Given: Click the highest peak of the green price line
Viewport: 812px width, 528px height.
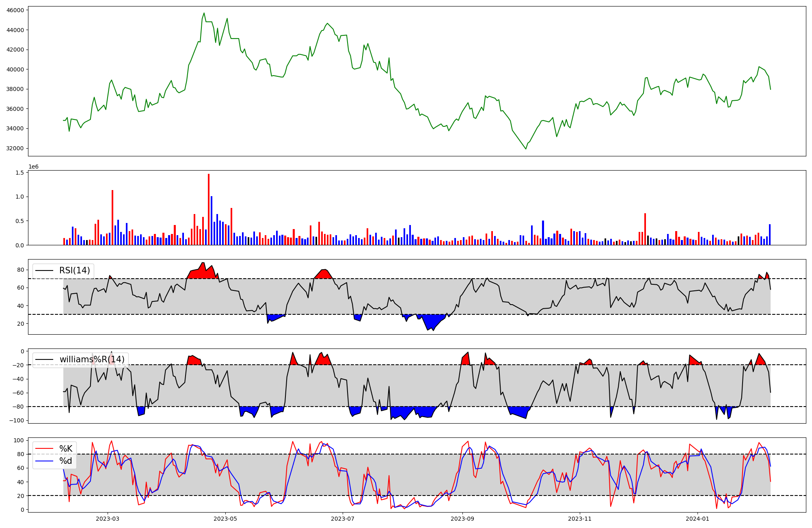Looking at the screenshot, I should (204, 13).
